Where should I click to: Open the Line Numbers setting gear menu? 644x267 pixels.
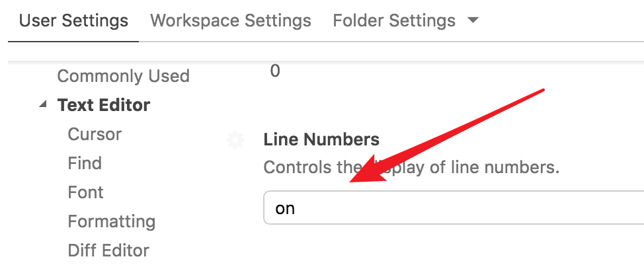[235, 140]
